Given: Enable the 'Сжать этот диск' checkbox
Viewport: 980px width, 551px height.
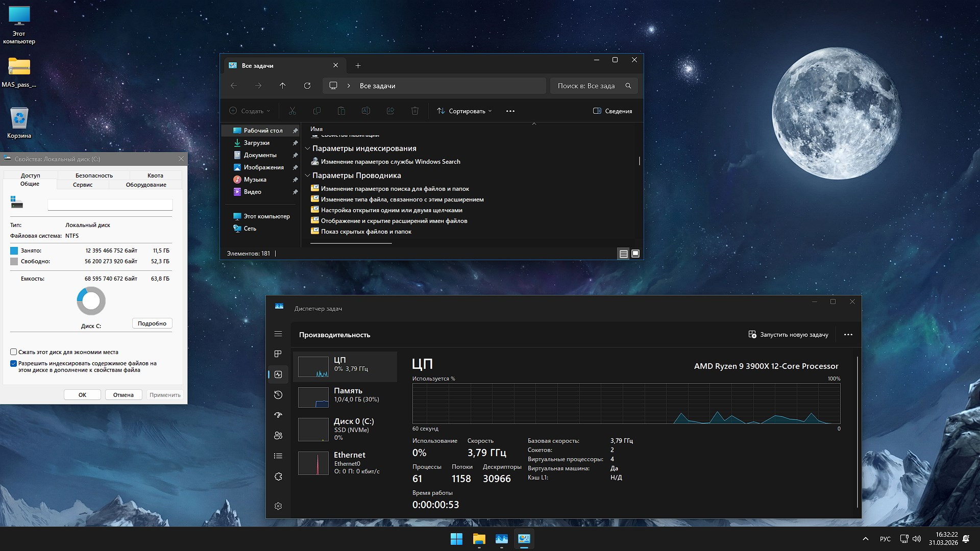Looking at the screenshot, I should point(13,352).
